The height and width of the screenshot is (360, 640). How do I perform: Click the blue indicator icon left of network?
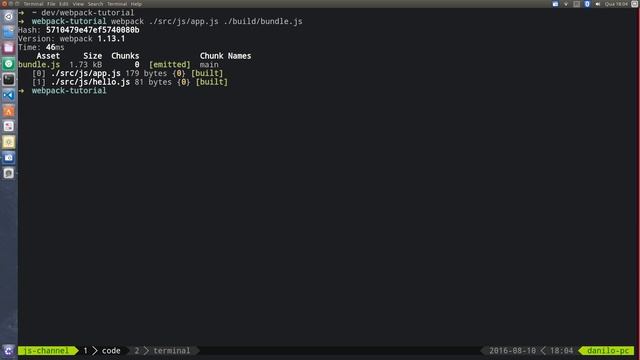[x=555, y=4]
